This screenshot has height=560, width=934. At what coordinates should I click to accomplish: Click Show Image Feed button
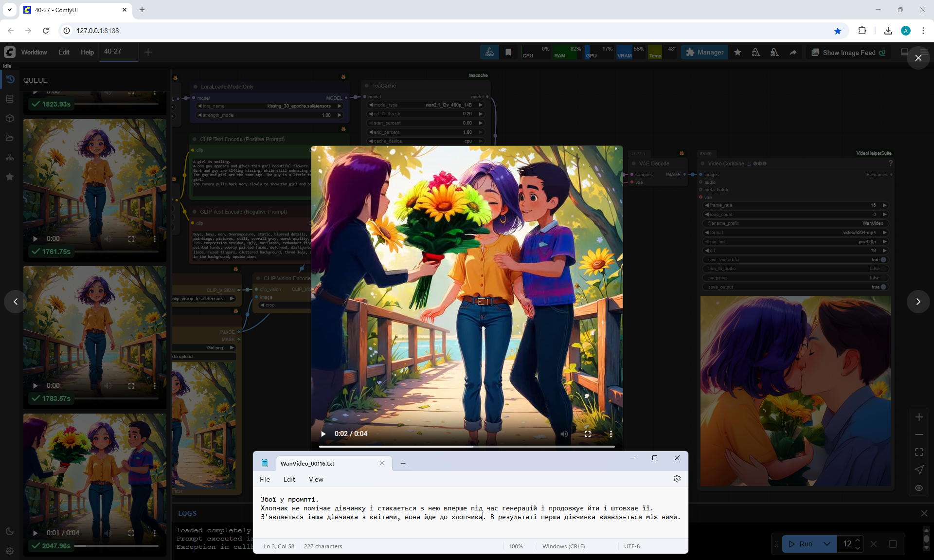(848, 53)
